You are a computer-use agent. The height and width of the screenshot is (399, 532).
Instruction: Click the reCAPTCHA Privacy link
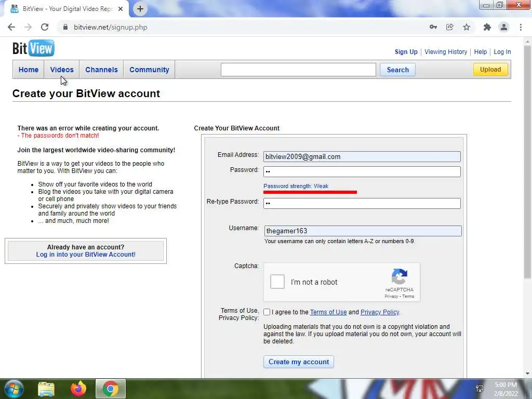(x=391, y=296)
